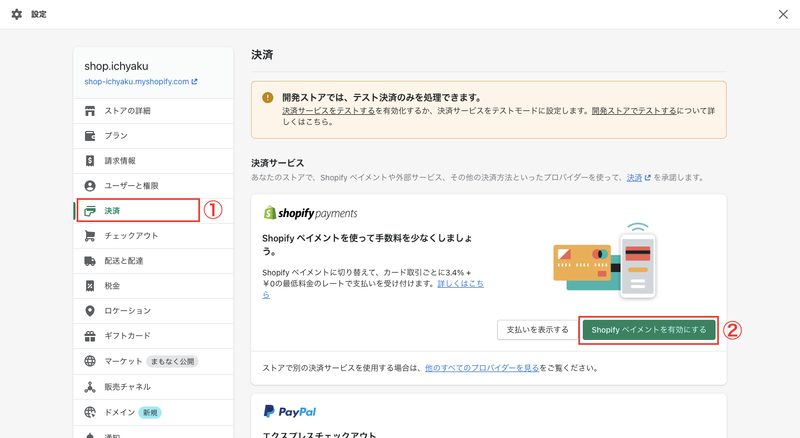800x438 pixels.
Task: Open the 請求情報 settings section
Action: click(x=153, y=161)
